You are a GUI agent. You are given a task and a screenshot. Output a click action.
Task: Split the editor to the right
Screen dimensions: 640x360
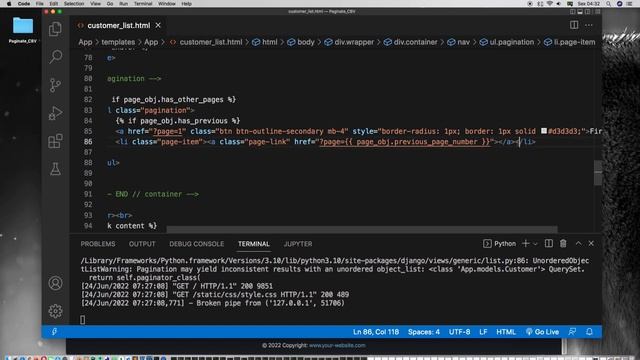click(x=574, y=25)
